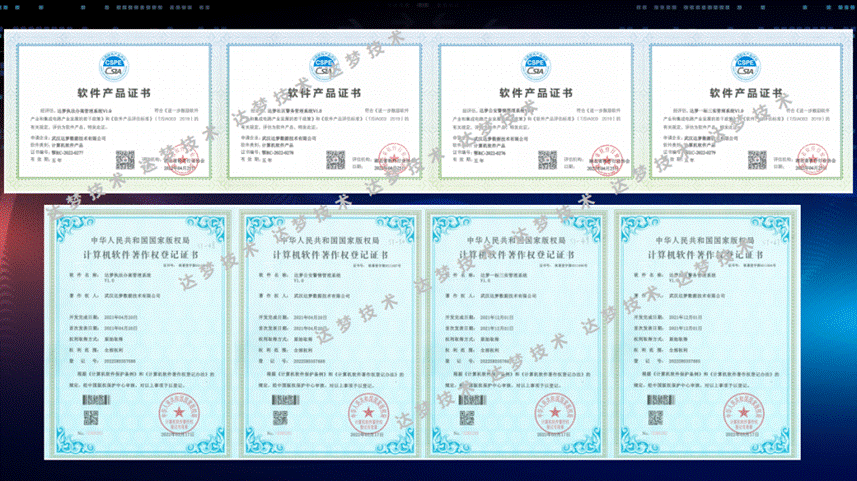Click the CSPE CSIA logo on second certificate
This screenshot has height=481, width=857.
click(x=322, y=66)
